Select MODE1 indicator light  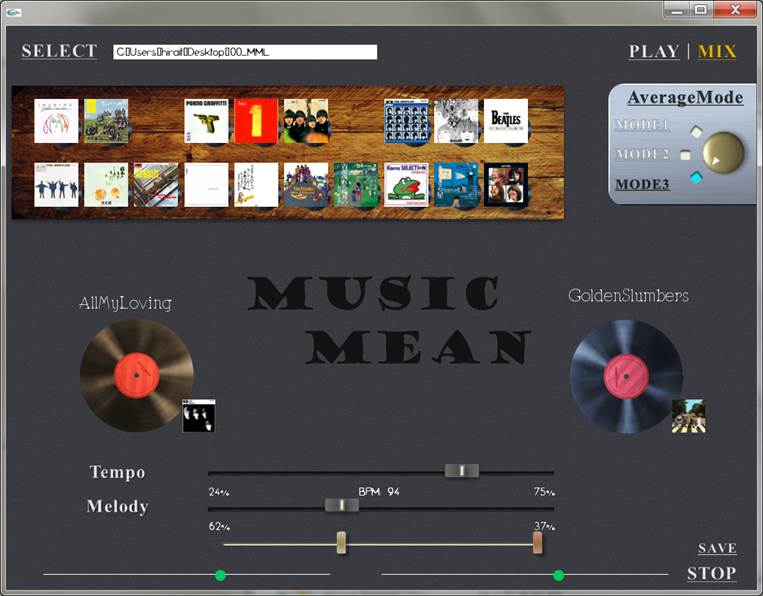tap(696, 131)
